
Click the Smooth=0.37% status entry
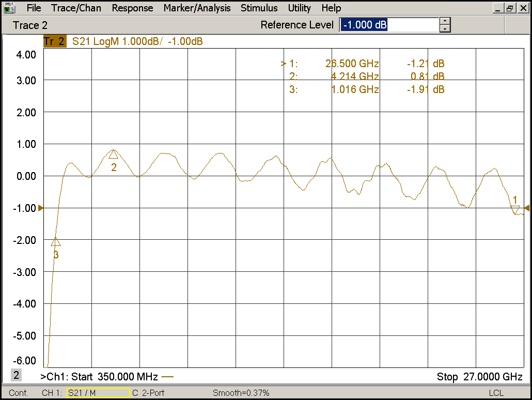pos(241,393)
